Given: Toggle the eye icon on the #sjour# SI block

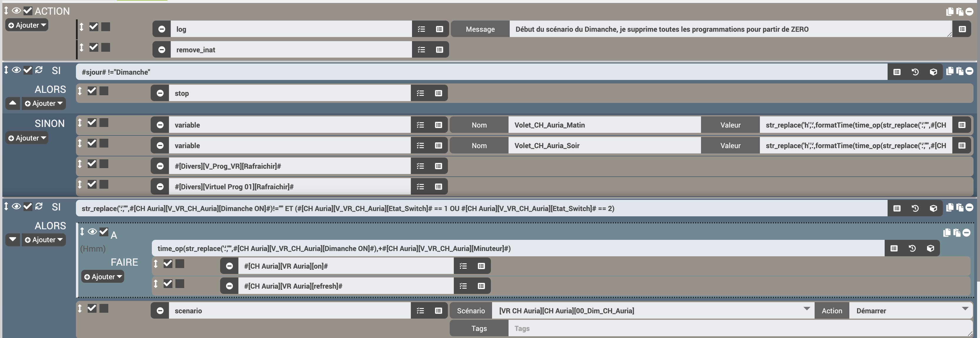Looking at the screenshot, I should pyautogui.click(x=16, y=70).
